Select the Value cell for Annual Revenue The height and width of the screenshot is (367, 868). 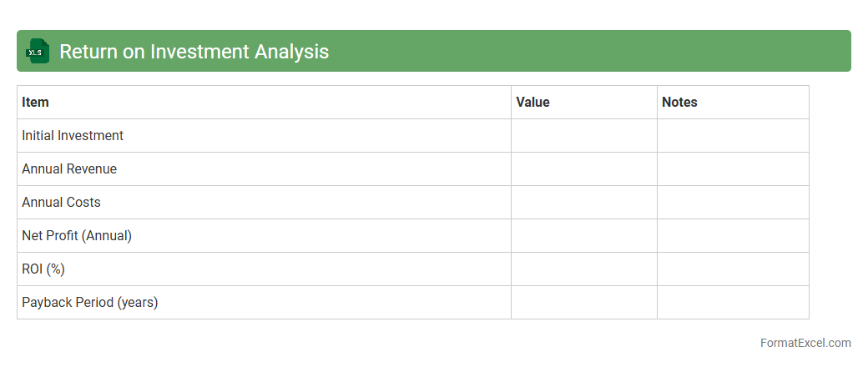pyautogui.click(x=583, y=168)
